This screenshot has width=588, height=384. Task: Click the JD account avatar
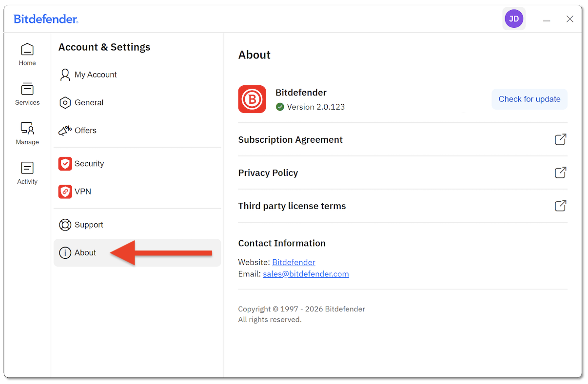pos(514,19)
